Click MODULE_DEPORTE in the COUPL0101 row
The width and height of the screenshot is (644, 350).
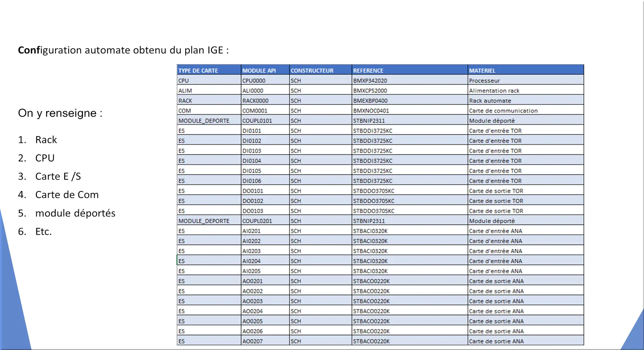click(x=209, y=121)
